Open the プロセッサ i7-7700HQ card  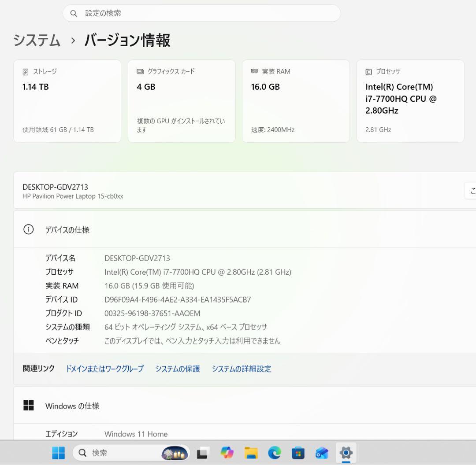coord(410,101)
